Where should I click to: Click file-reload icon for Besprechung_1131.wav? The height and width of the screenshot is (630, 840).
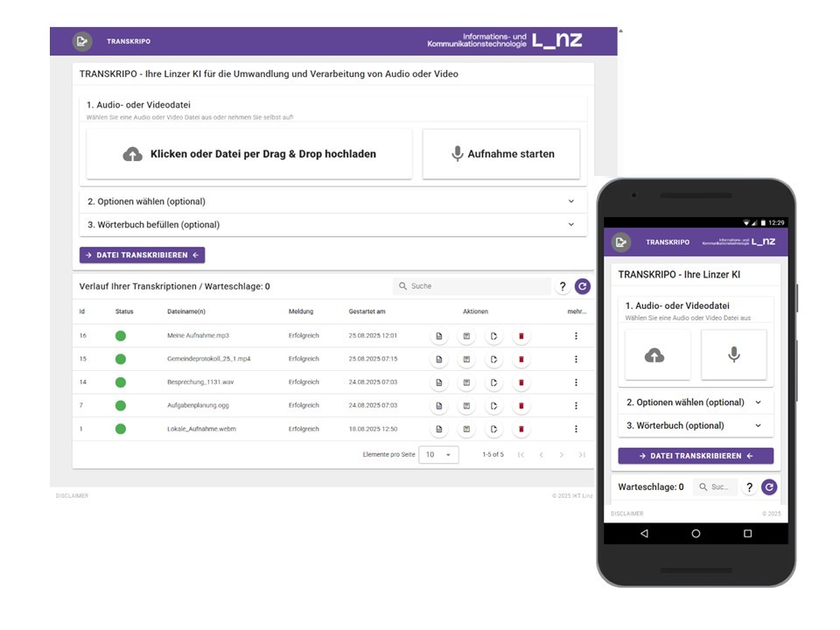(493, 382)
